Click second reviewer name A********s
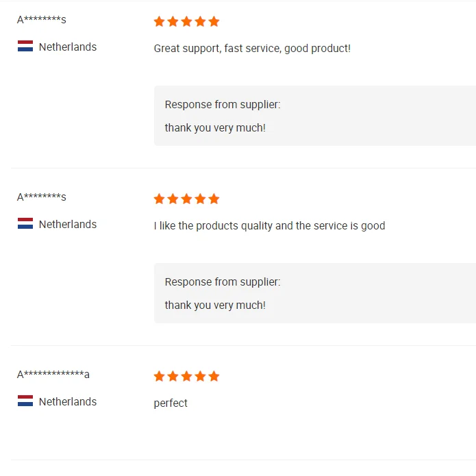 41,197
